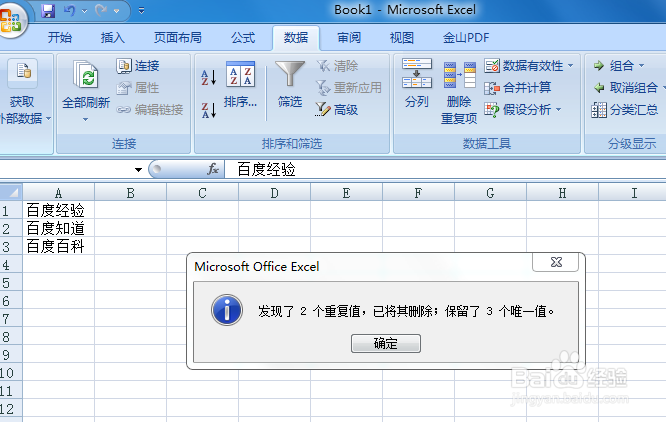Screen dimensions: 666x422
Task: Click the formula bar showing 百度经验
Action: click(445, 169)
